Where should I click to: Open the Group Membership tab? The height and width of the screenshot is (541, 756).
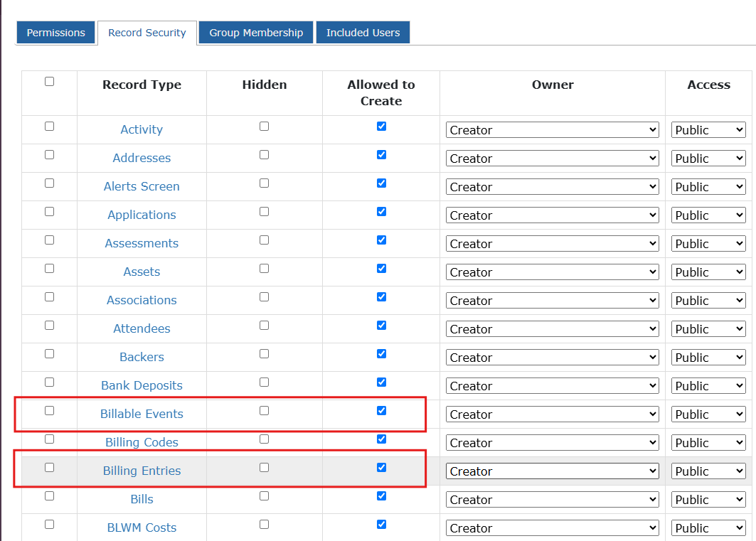click(256, 32)
